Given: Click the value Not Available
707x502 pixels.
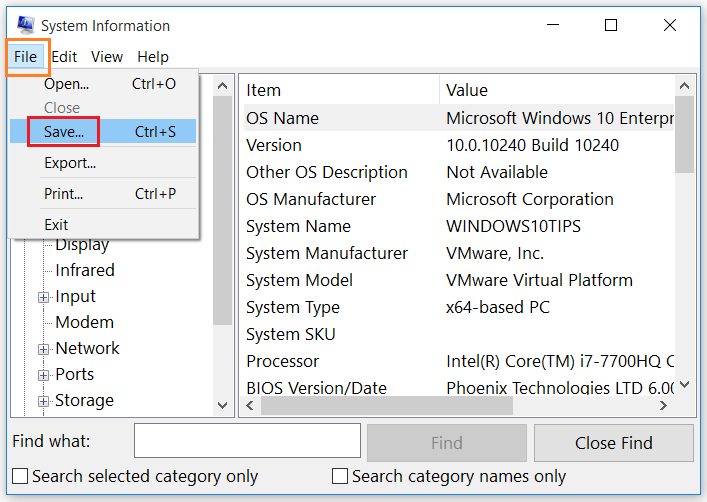Looking at the screenshot, I should point(497,172).
